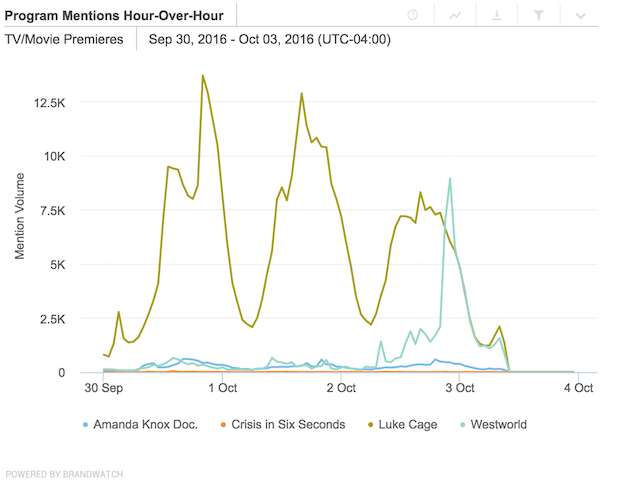Viewport: 618px width, 482px height.
Task: Click the Westworld peak near 3 Oct
Action: (x=450, y=179)
